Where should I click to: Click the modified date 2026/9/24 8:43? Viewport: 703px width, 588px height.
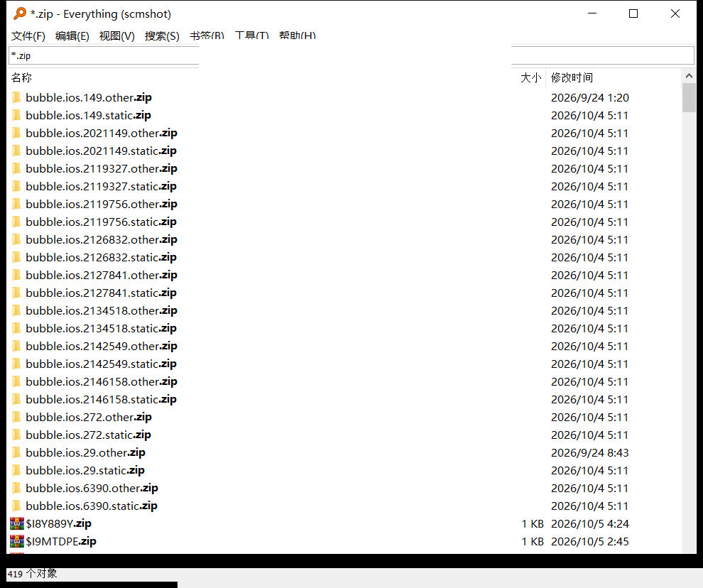click(590, 452)
